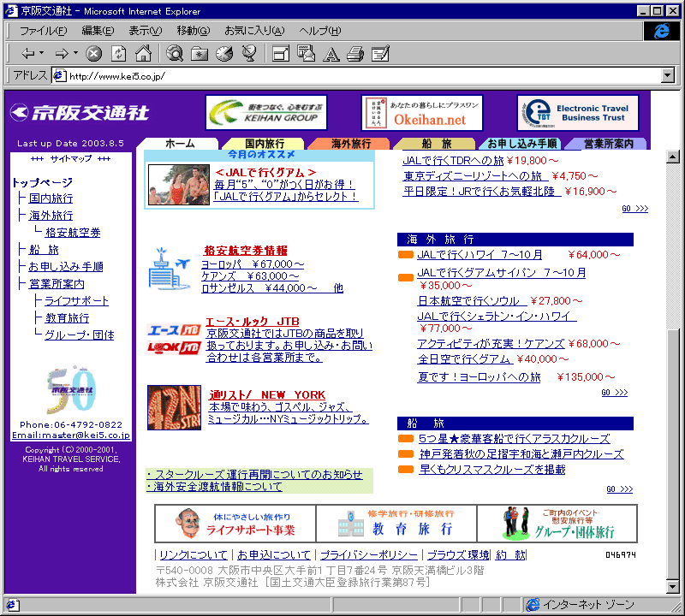This screenshot has width=685, height=616.
Task: Switch to the お申し込み手順 tab
Action: coord(521,144)
